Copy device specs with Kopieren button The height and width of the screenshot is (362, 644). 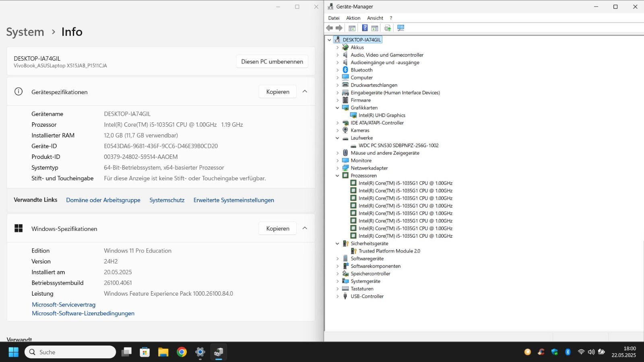(x=278, y=92)
